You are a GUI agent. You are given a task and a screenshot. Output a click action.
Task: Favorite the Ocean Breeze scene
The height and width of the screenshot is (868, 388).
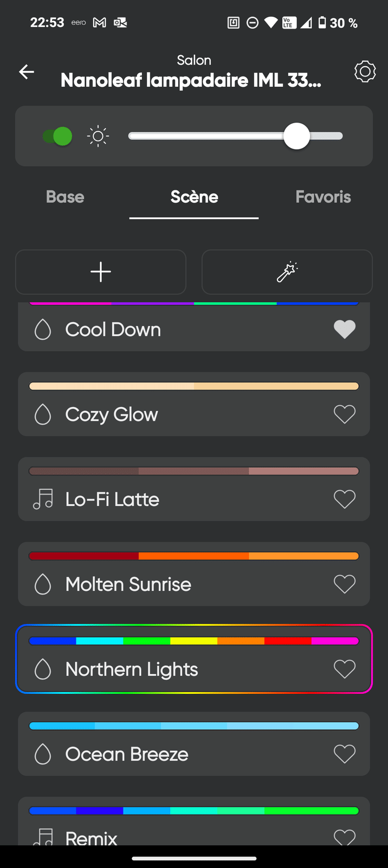[345, 754]
